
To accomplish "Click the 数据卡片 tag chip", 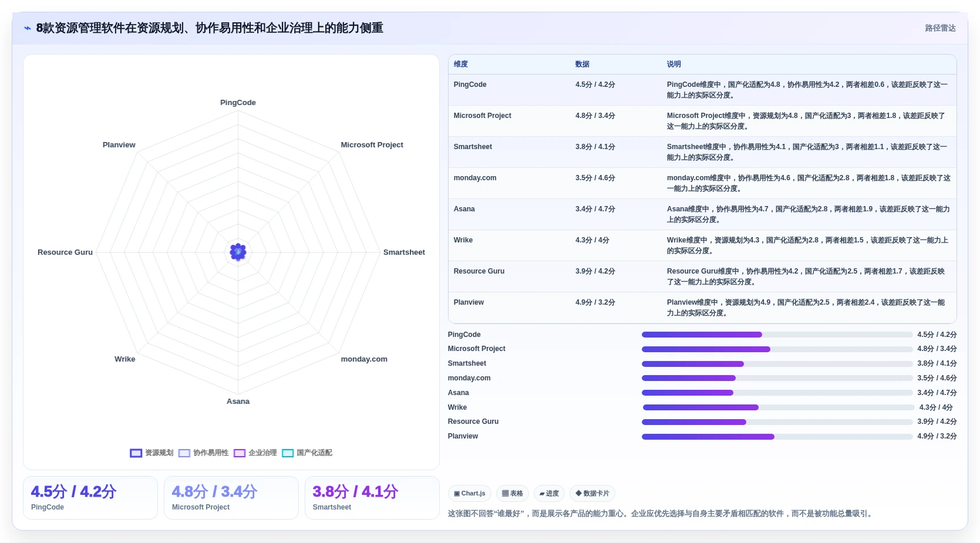I will click(x=592, y=493).
